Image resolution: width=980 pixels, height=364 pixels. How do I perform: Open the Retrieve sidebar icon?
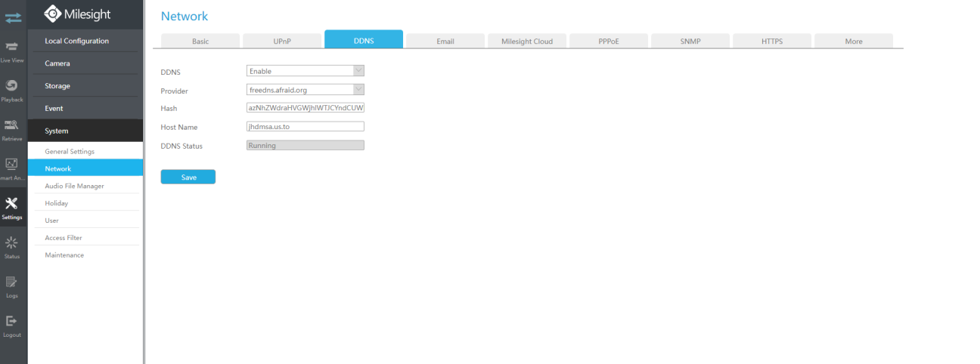[x=12, y=125]
